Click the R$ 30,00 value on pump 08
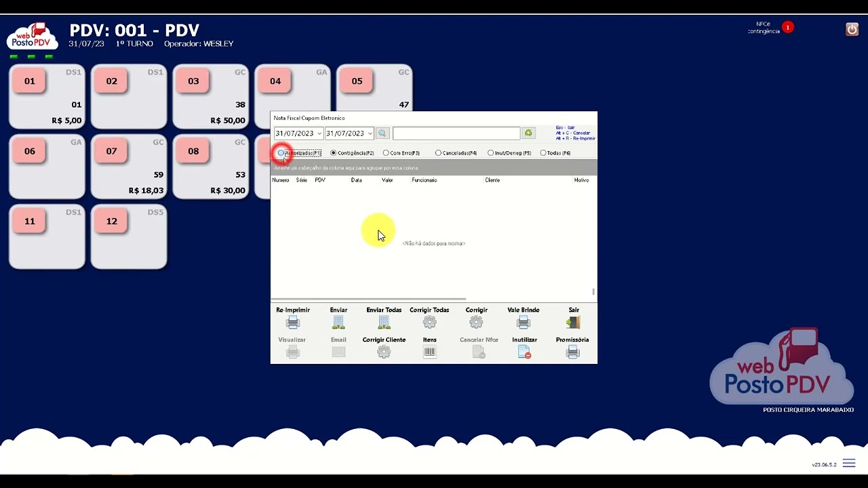The image size is (868, 488). click(228, 190)
